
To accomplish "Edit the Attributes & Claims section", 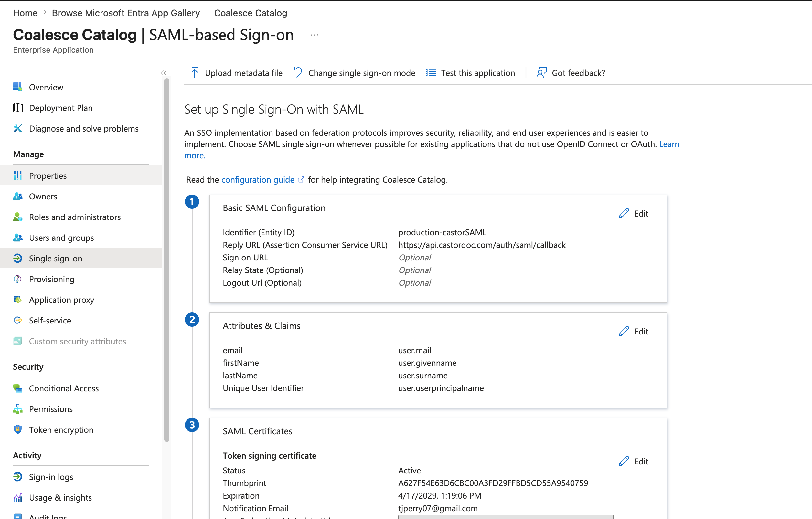I will coord(634,331).
